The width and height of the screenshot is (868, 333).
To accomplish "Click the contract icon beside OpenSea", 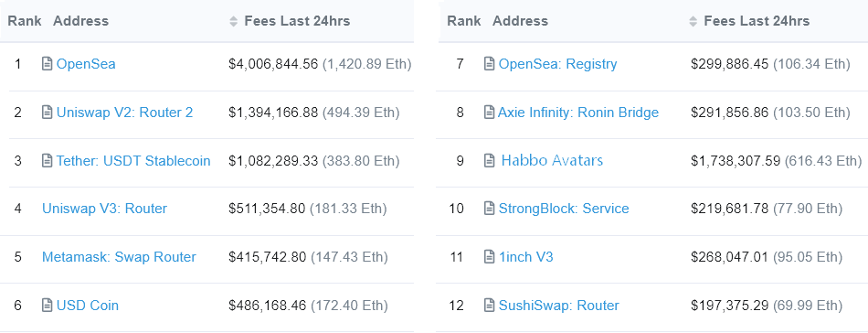I will tap(48, 64).
